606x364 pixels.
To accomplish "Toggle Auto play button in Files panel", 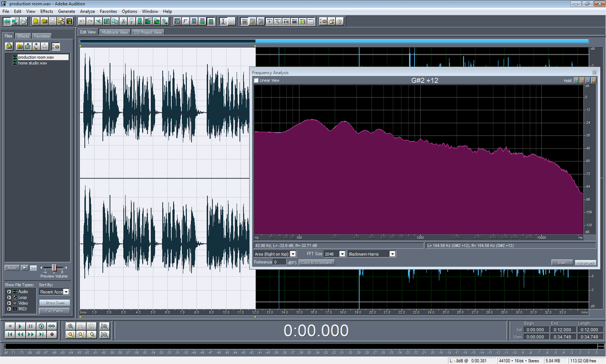I will [13, 268].
